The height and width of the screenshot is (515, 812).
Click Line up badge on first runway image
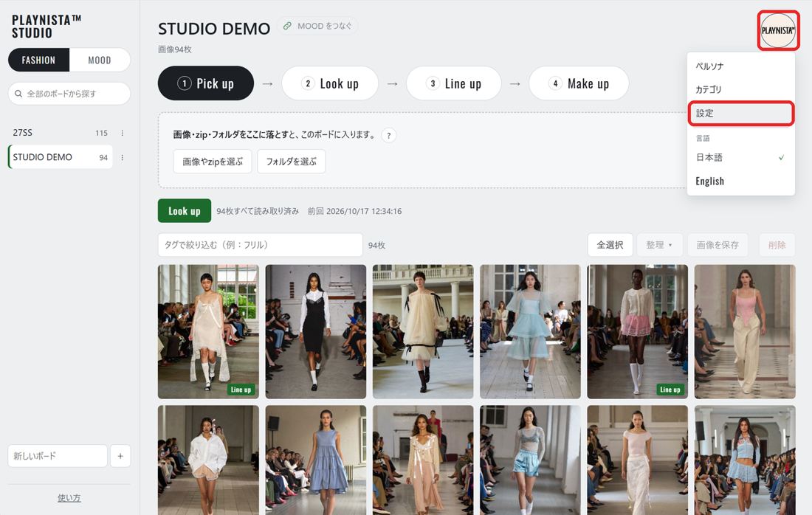241,390
